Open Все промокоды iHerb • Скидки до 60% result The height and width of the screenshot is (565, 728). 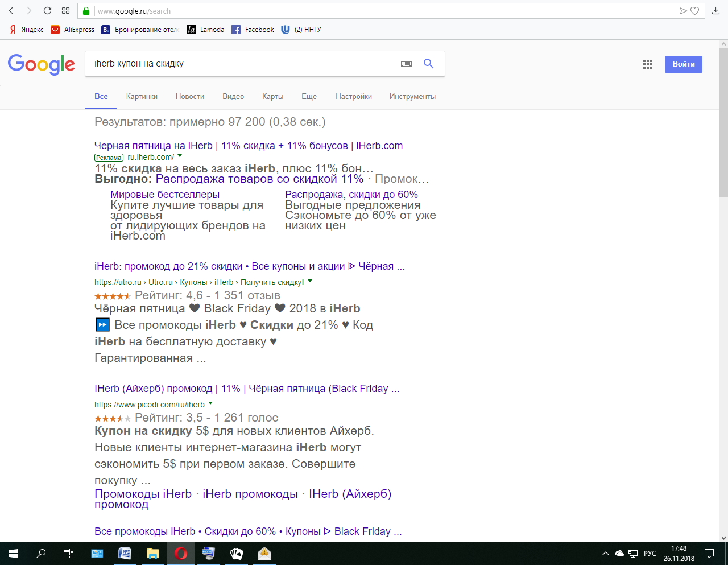[248, 531]
